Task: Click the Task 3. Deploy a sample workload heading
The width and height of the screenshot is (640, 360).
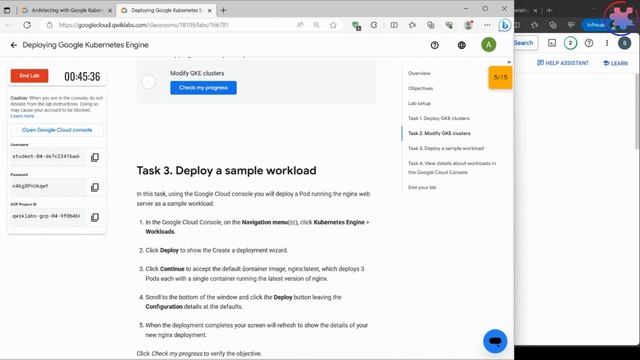Action: click(x=226, y=171)
